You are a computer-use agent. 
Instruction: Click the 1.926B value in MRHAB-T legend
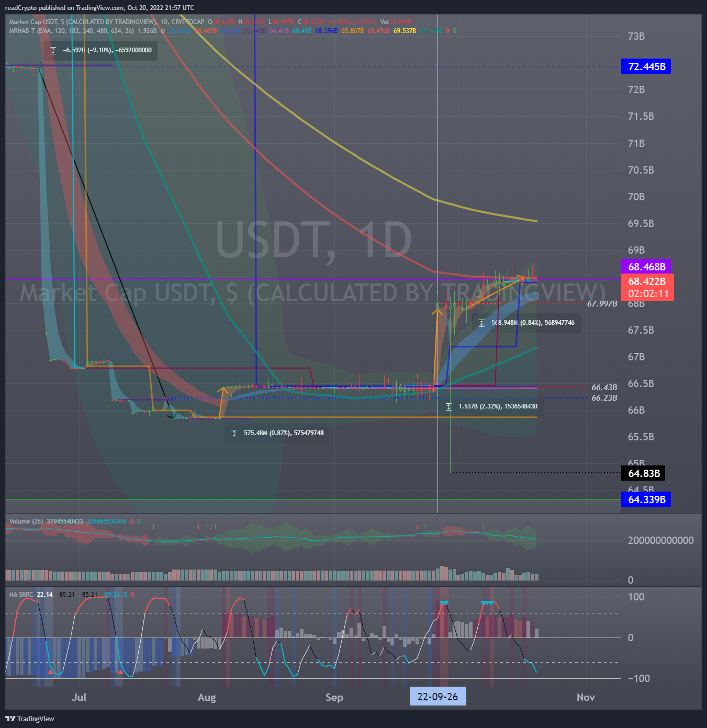(148, 31)
